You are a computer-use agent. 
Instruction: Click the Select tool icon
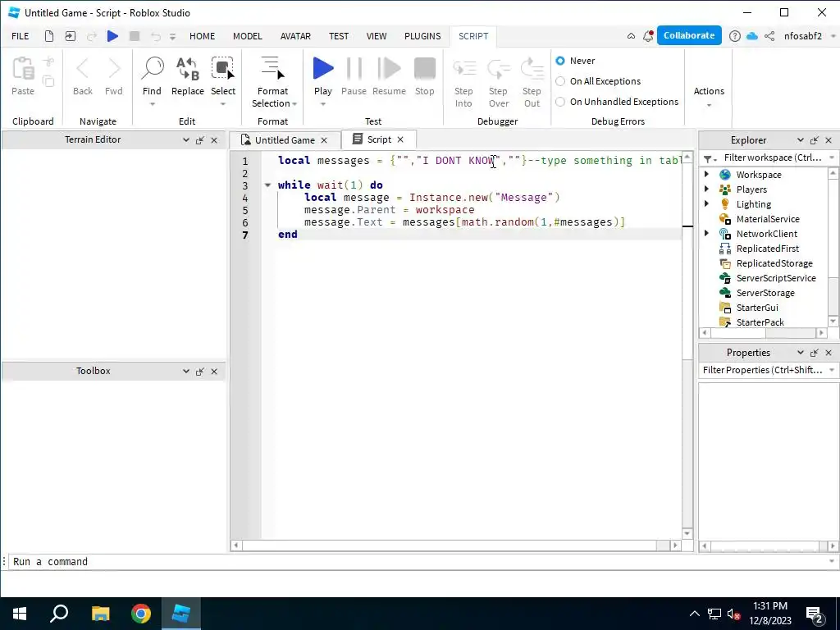coord(223,70)
